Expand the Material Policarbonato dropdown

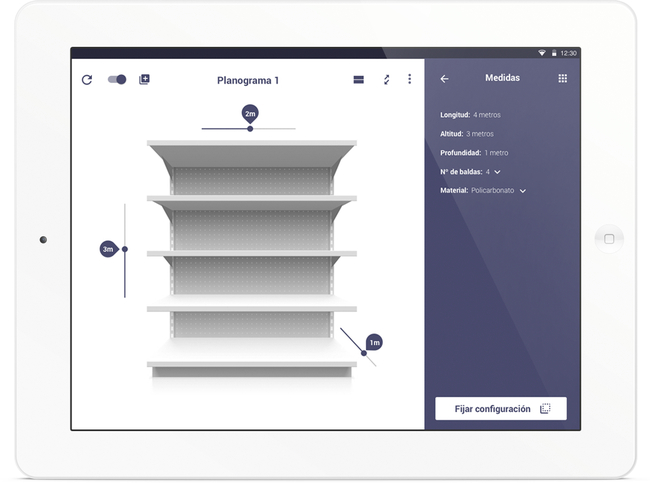[x=523, y=191]
